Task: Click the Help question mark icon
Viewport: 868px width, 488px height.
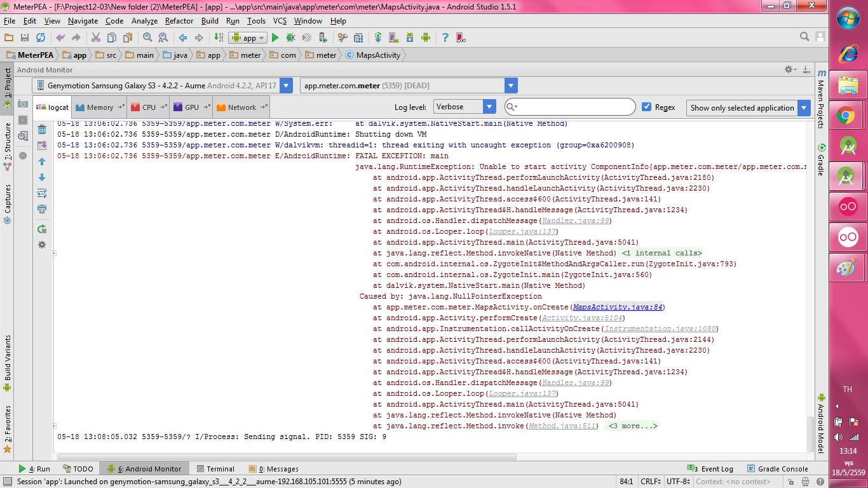Action: pos(445,38)
